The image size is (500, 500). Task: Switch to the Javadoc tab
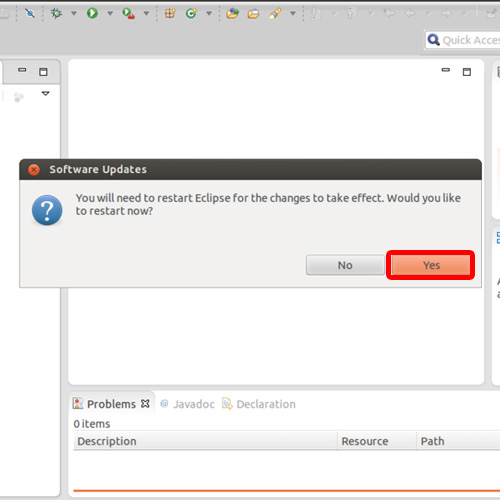click(187, 404)
